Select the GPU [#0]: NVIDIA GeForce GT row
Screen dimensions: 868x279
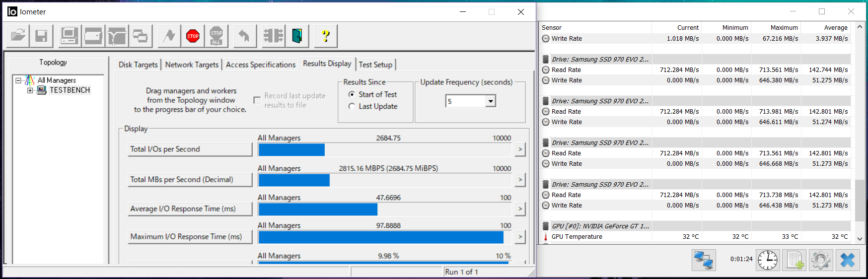coord(695,226)
